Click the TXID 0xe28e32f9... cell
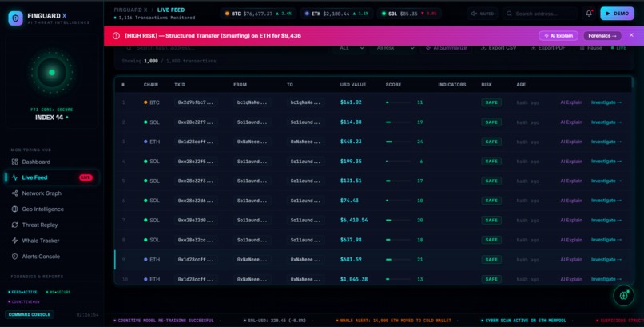Screen dimensions: 644x327 click(x=196, y=122)
